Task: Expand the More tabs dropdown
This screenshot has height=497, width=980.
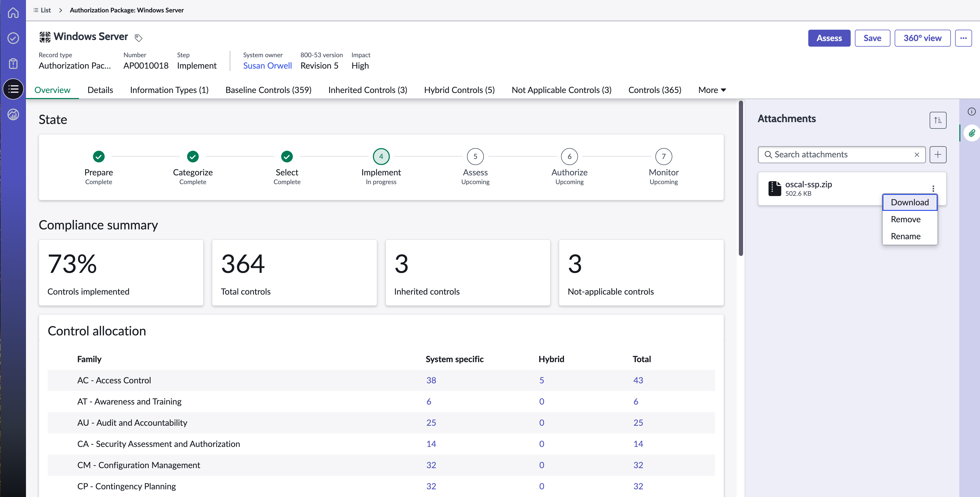Action: coord(712,90)
